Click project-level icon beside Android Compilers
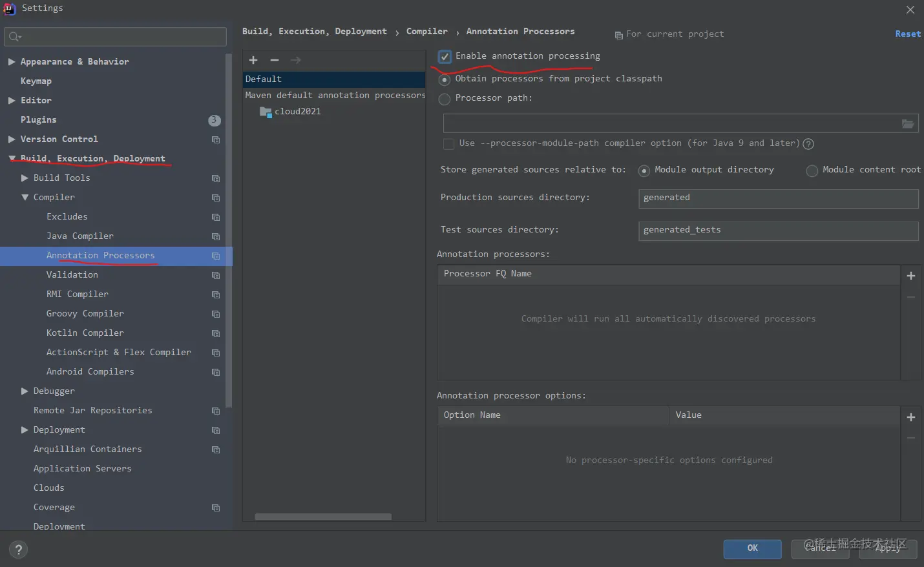Viewport: 924px width, 567px height. (x=216, y=372)
